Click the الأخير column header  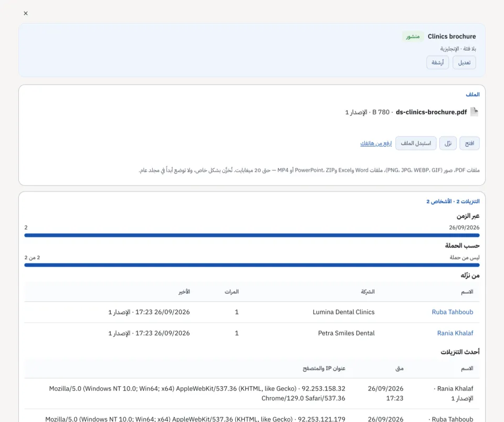(x=184, y=292)
